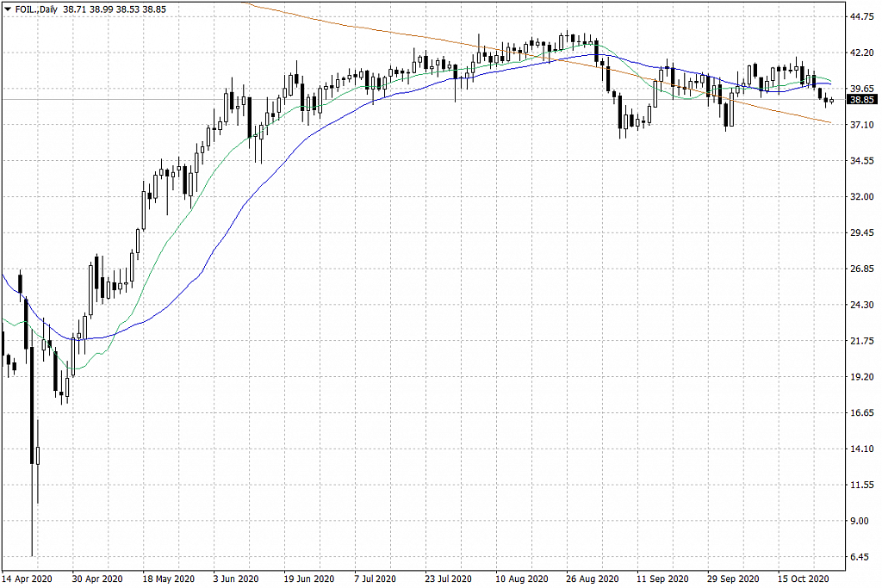Click the 26 Aug 2020 date label
Screen dimensions: 882x588
(593, 579)
